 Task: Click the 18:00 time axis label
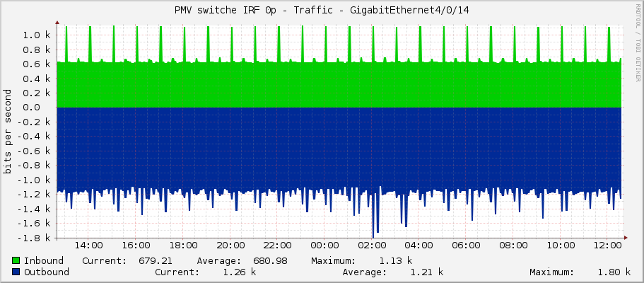tap(183, 246)
